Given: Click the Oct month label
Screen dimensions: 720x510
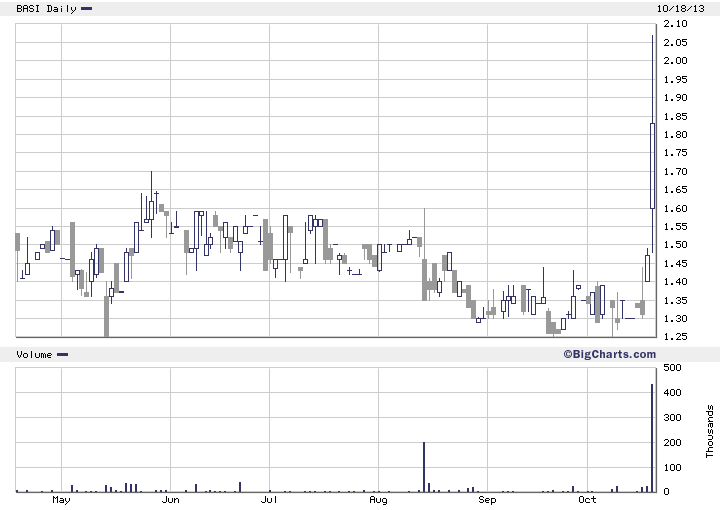Looking at the screenshot, I should (587, 499).
